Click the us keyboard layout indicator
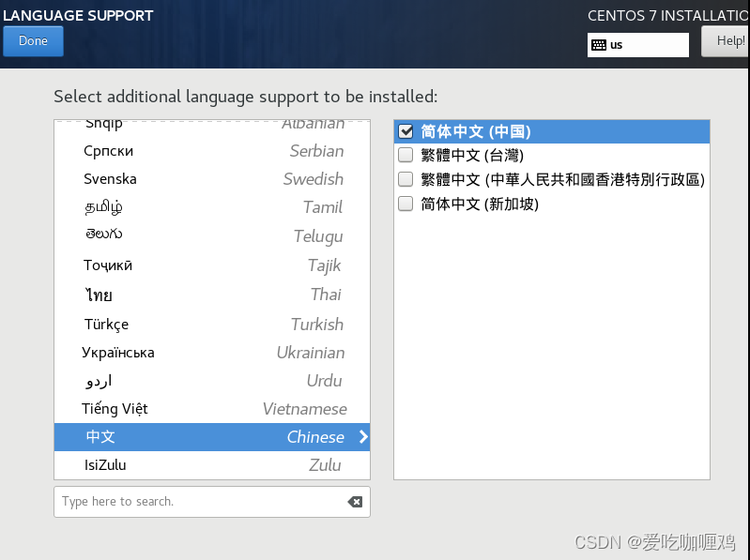 pos(638,45)
